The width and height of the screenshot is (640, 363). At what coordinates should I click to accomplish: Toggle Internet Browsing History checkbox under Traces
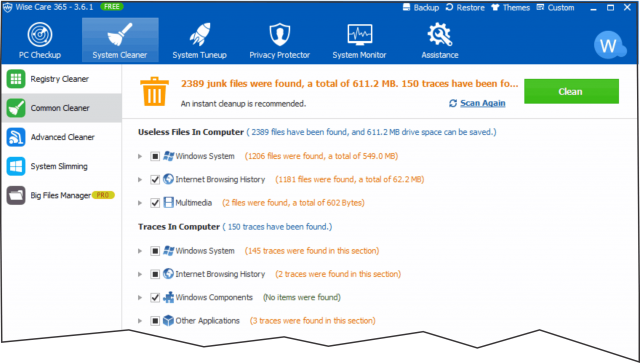(x=155, y=274)
